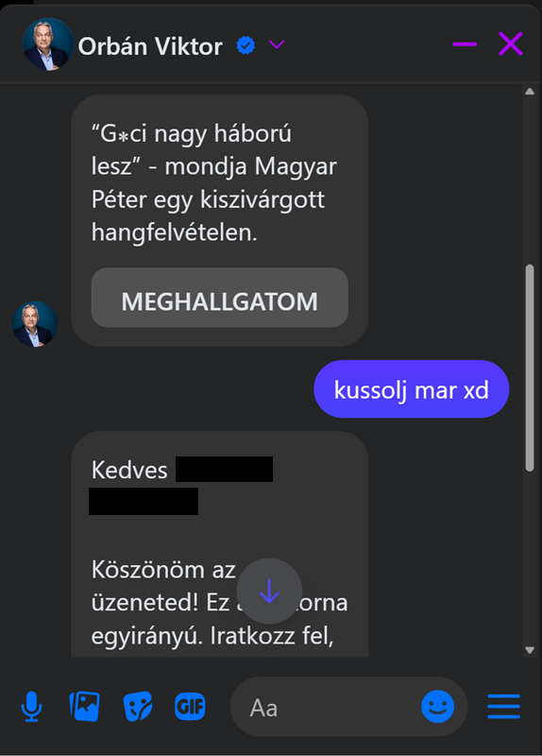Minimize the chat window
The width and height of the screenshot is (542, 756).
coord(465,44)
